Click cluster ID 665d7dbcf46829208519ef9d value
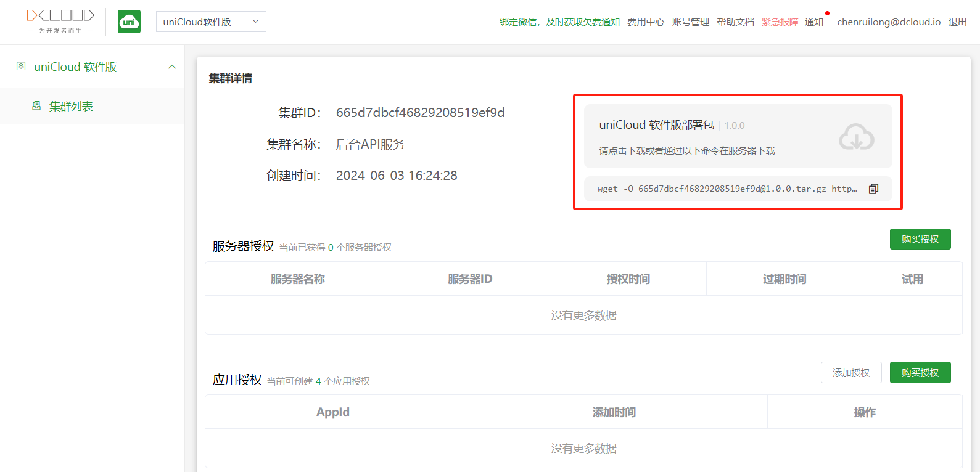The height and width of the screenshot is (472, 980). pos(420,113)
